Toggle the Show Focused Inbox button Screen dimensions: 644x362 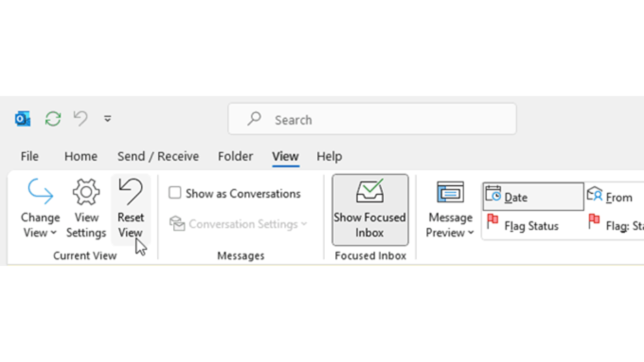click(x=370, y=209)
